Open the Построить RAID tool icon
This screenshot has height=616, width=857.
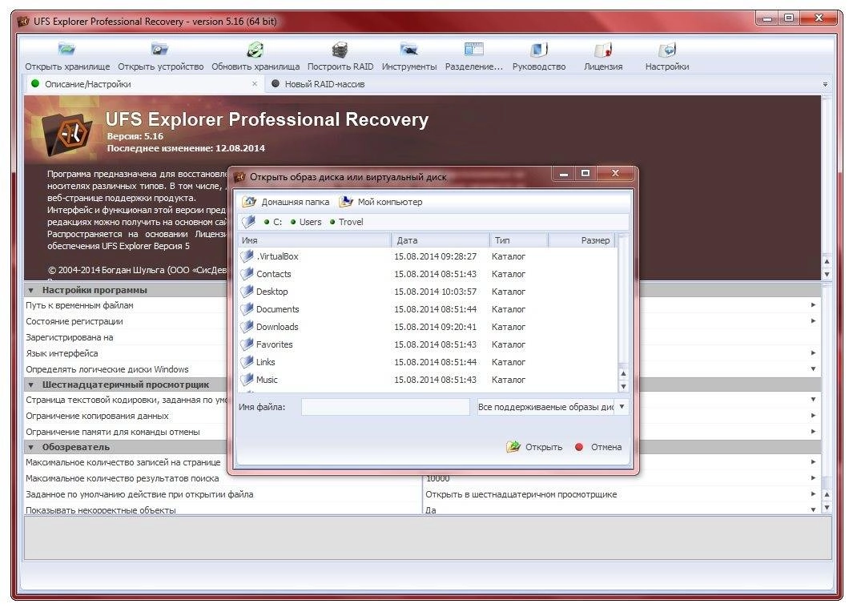pos(340,50)
